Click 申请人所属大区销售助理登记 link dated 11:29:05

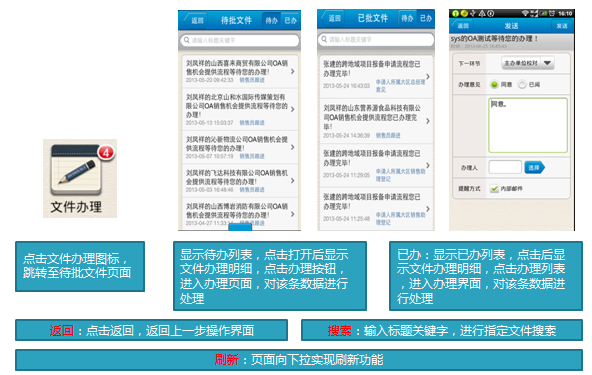(400, 175)
